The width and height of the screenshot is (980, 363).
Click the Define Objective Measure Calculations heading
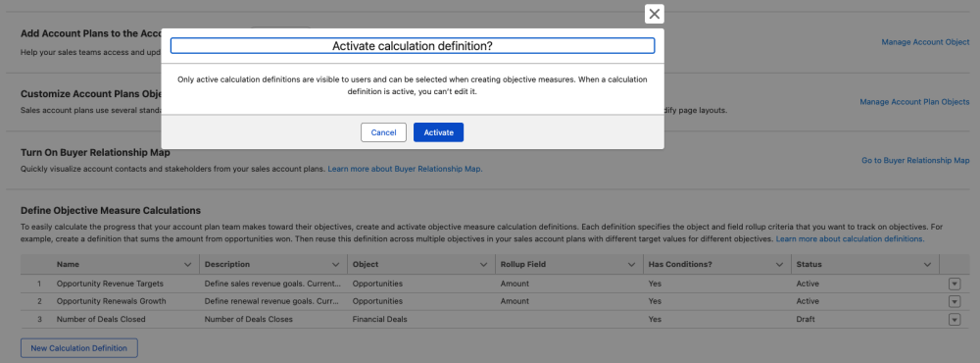111,210
